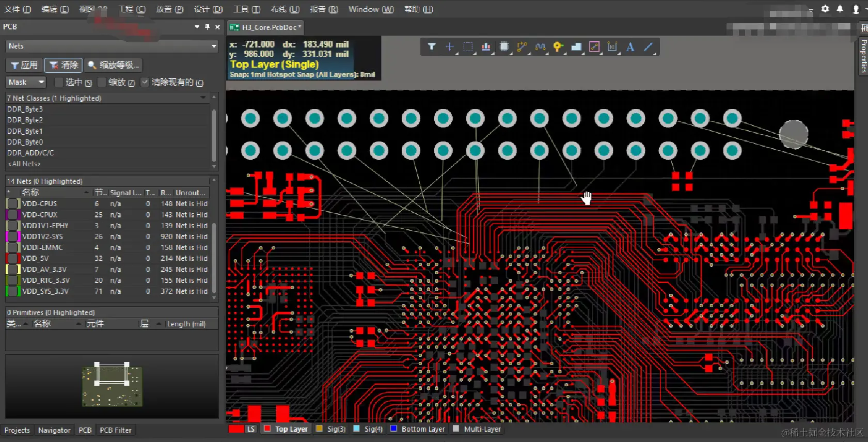868x442 pixels.
Task: Select the move objects (cross arrow) tool
Action: 450,47
